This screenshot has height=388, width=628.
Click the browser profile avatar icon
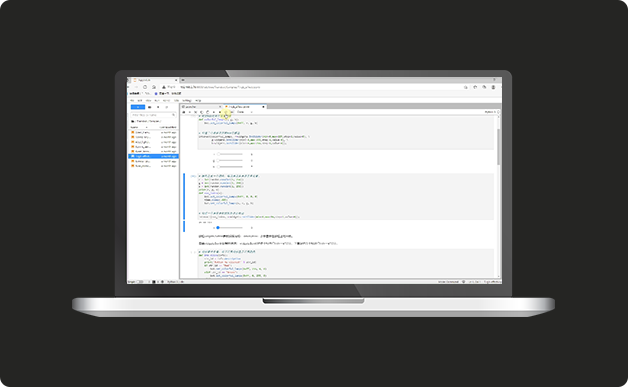[493, 87]
